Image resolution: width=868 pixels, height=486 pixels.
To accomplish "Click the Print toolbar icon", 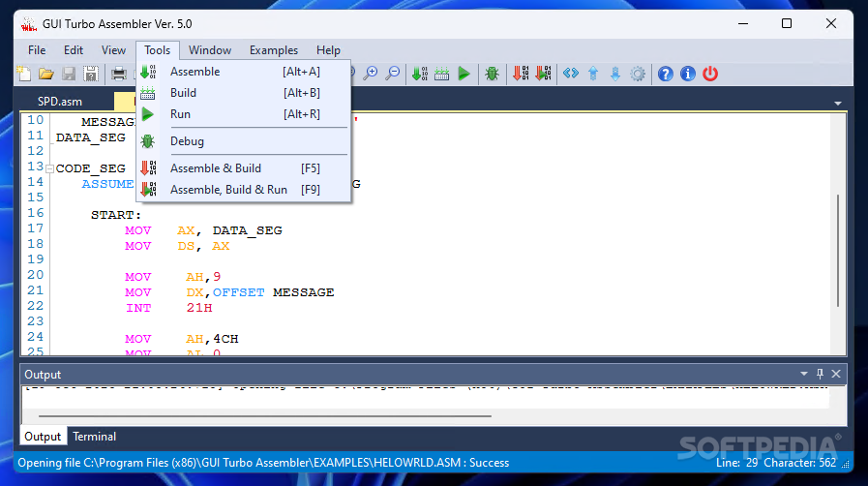I will pos(118,73).
